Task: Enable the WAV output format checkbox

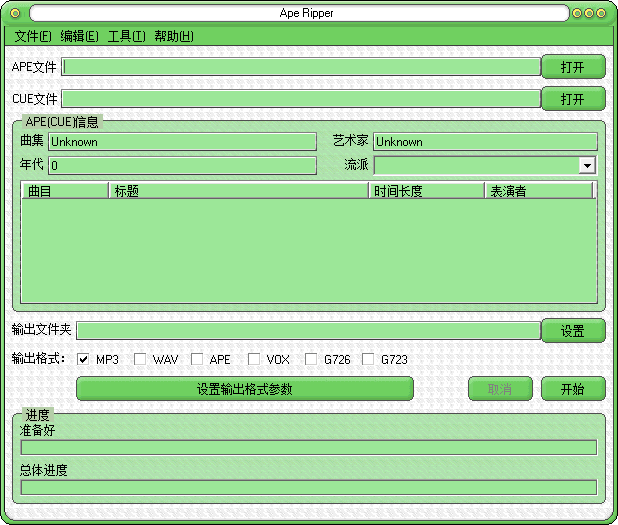Action: tap(141, 359)
